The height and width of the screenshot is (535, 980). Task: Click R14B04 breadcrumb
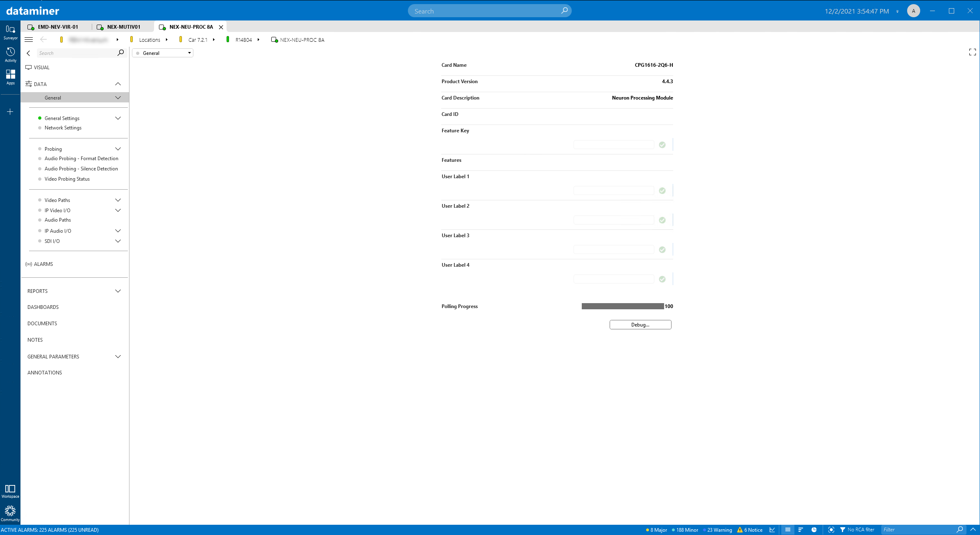pyautogui.click(x=244, y=40)
